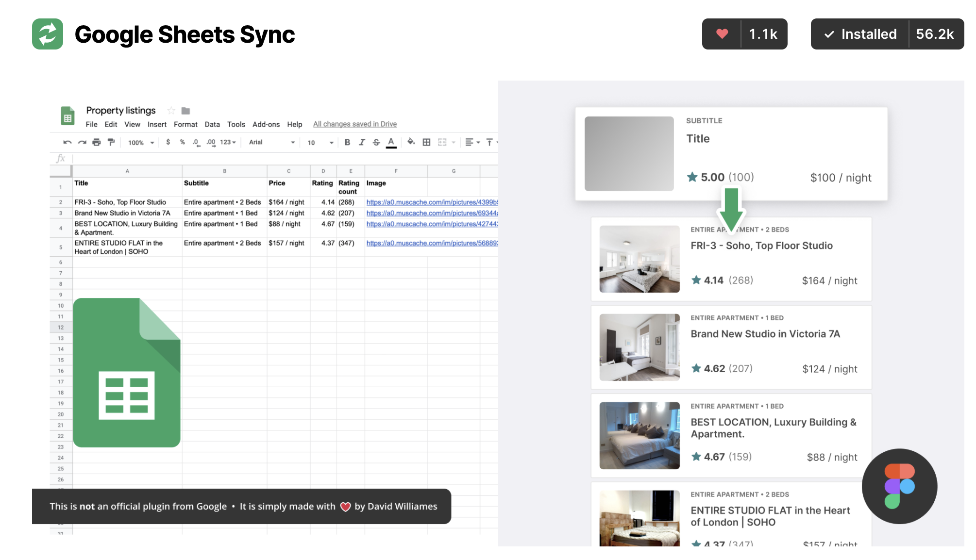Select row 2 header
The width and height of the screenshot is (976, 560).
(x=61, y=202)
